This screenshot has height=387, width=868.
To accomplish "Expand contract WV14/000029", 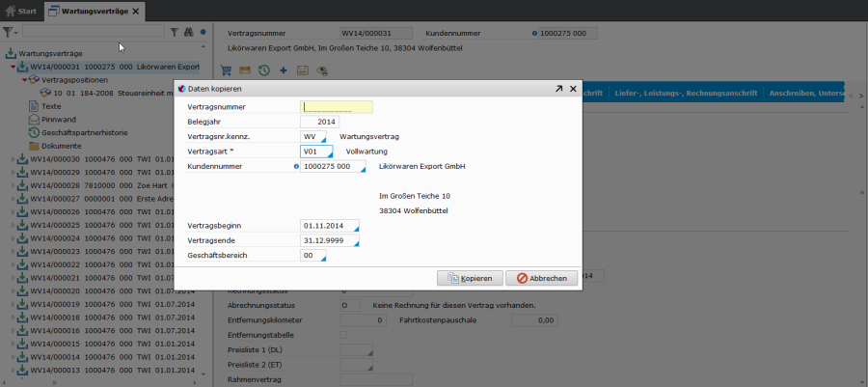I will (x=14, y=173).
